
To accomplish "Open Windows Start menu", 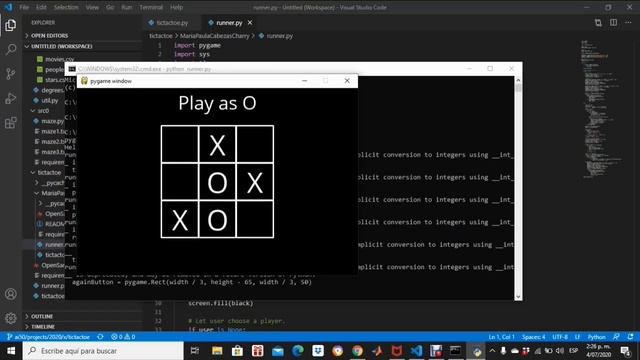I will point(11,351).
